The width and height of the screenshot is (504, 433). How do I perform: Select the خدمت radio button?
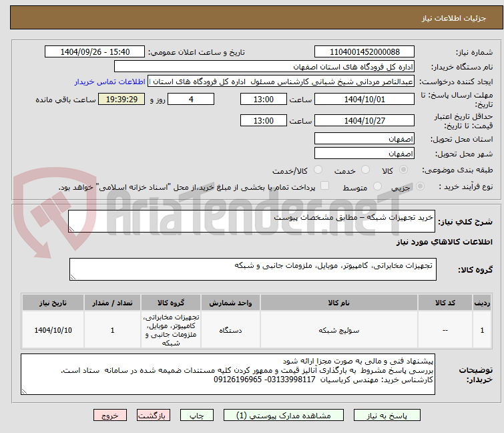tap(365, 170)
